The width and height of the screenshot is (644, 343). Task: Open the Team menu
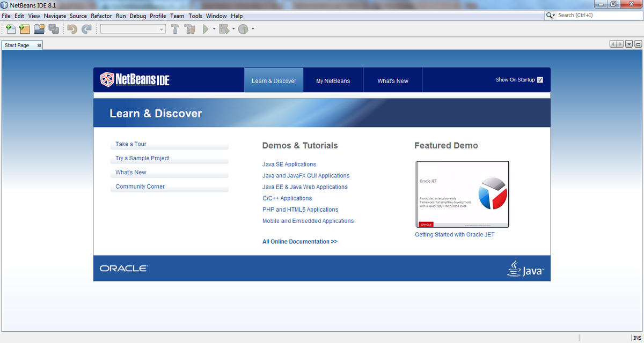point(177,16)
